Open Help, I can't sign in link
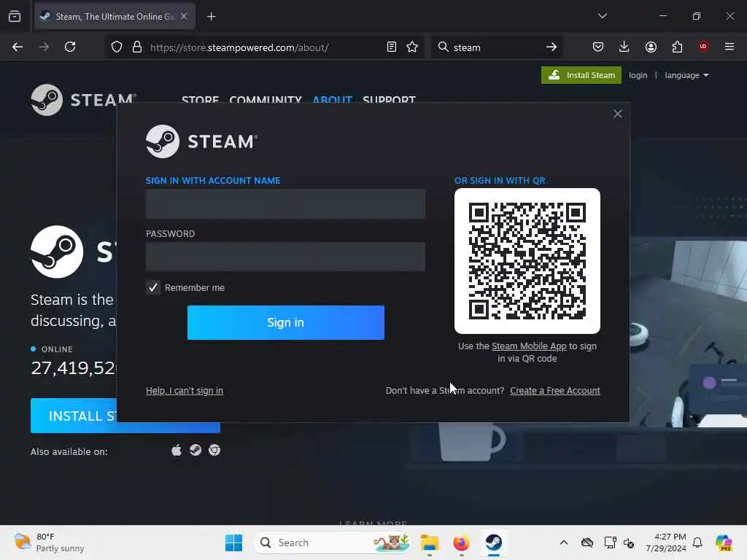This screenshot has width=747, height=560. pyautogui.click(x=185, y=391)
